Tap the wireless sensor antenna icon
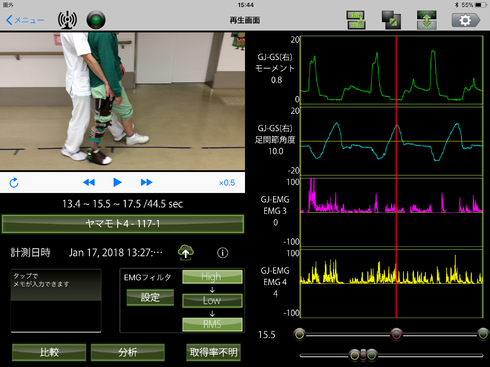 (67, 20)
